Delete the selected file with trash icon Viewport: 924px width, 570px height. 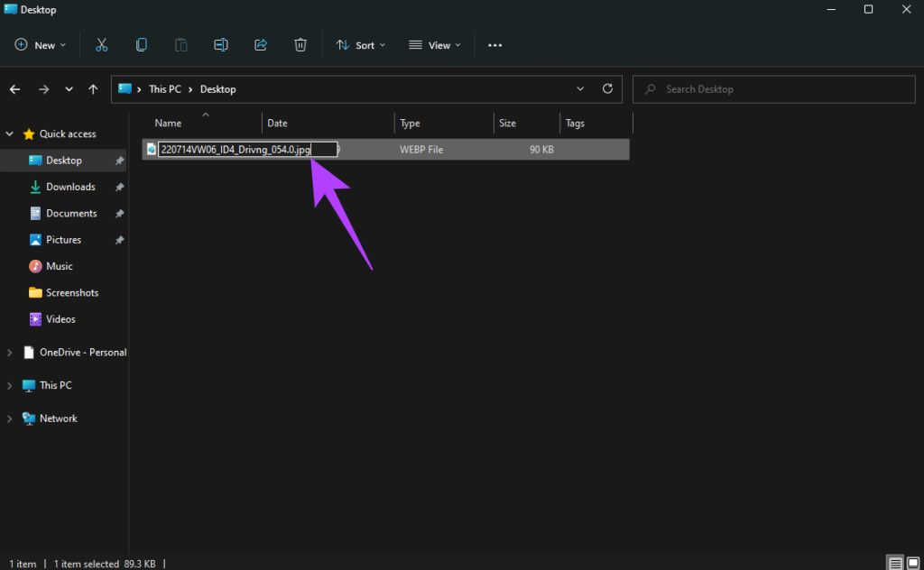pyautogui.click(x=300, y=45)
